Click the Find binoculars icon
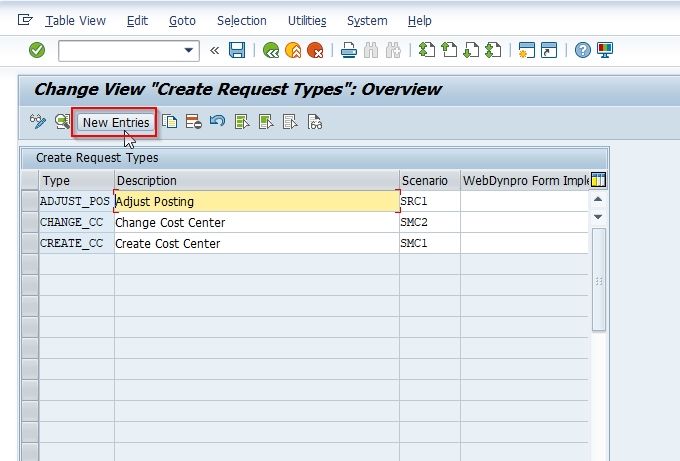680x461 pixels. [x=371, y=50]
